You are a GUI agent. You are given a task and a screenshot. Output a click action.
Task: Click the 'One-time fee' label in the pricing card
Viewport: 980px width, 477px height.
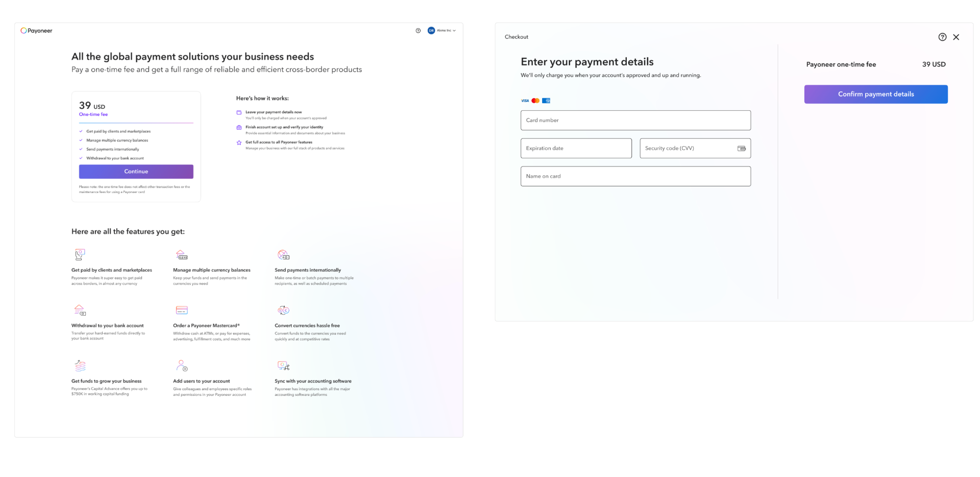tap(93, 114)
